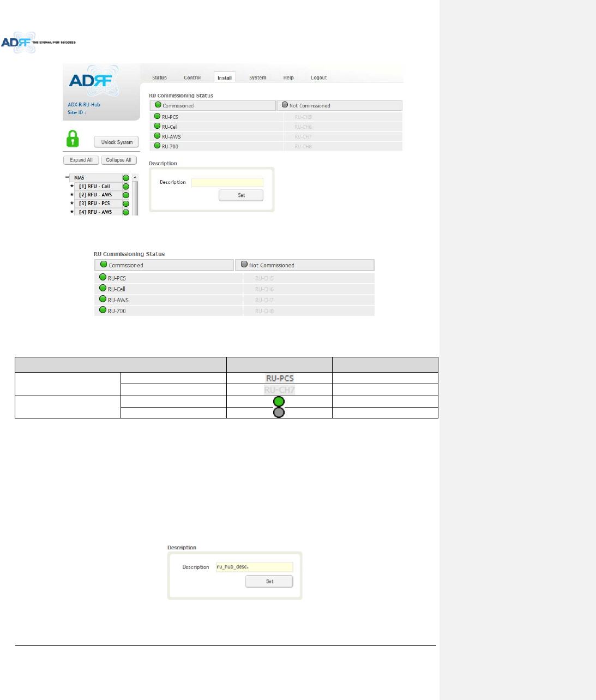The image size is (596, 700).
Task: Open the Help tab
Action: tap(288, 77)
